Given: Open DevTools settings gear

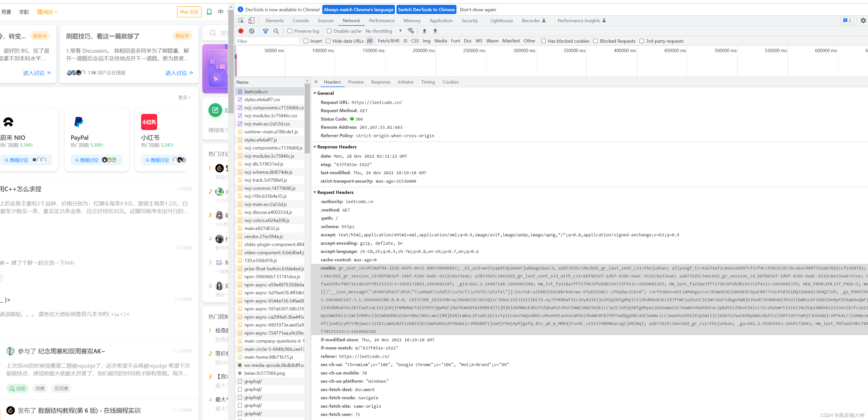Looking at the screenshot, I should [x=863, y=21].
